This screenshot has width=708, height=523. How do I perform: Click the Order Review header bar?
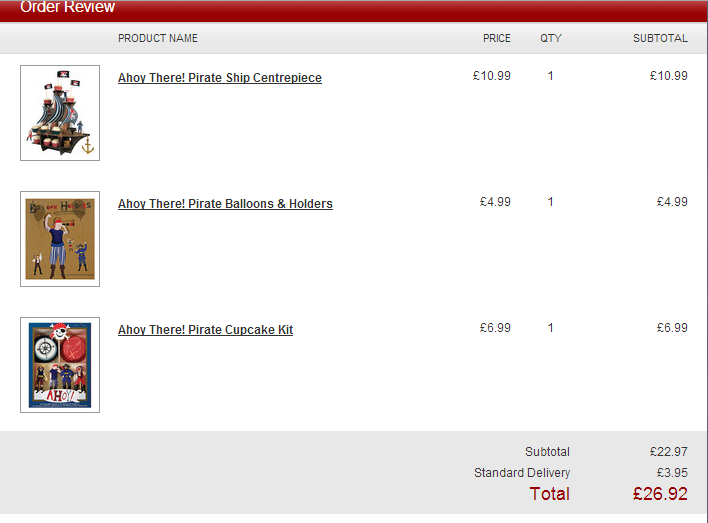[353, 10]
